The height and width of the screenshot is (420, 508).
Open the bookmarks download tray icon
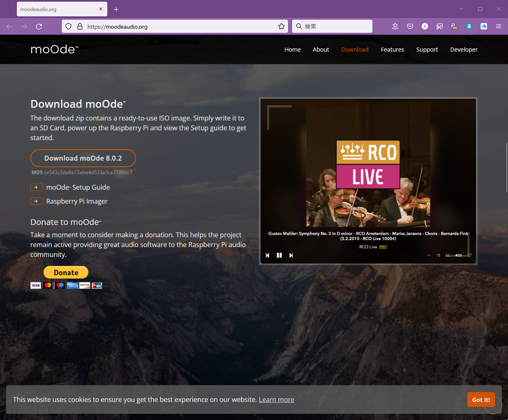click(395, 26)
